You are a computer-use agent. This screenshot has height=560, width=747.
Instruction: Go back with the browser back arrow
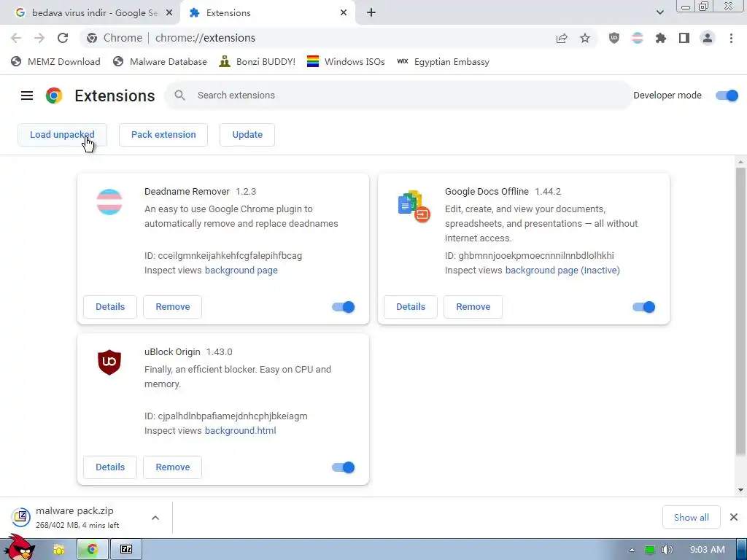(x=16, y=38)
